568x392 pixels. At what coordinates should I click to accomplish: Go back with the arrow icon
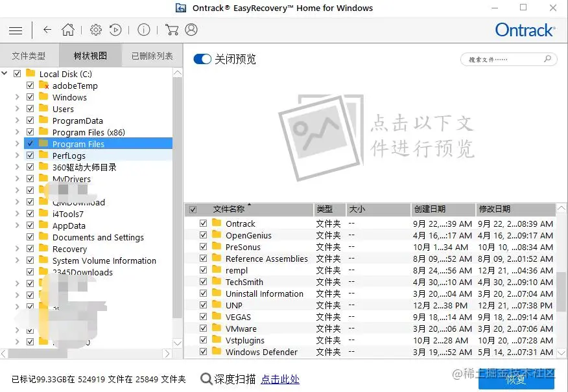point(47,30)
